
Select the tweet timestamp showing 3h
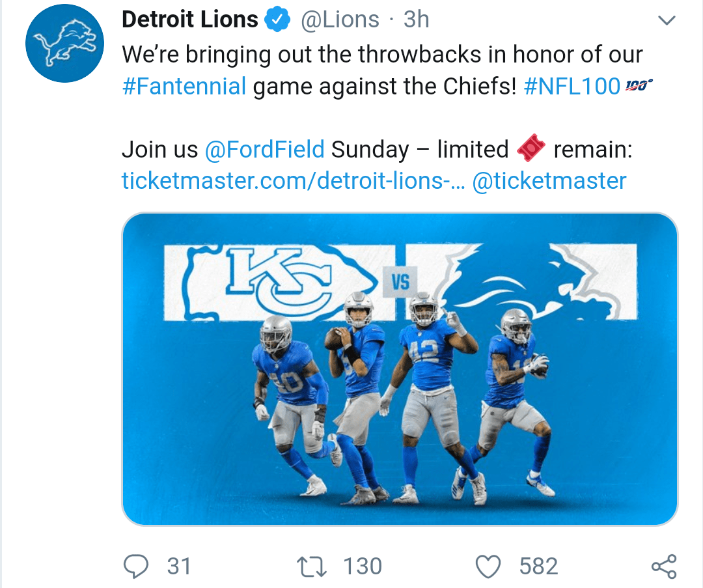click(417, 19)
